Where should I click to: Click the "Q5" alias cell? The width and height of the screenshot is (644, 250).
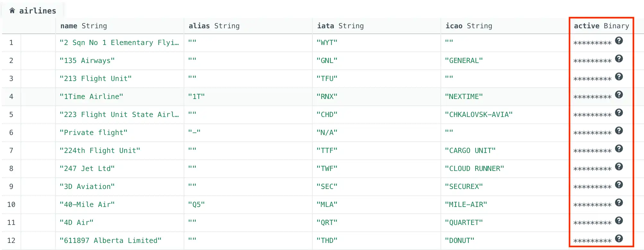click(x=196, y=205)
